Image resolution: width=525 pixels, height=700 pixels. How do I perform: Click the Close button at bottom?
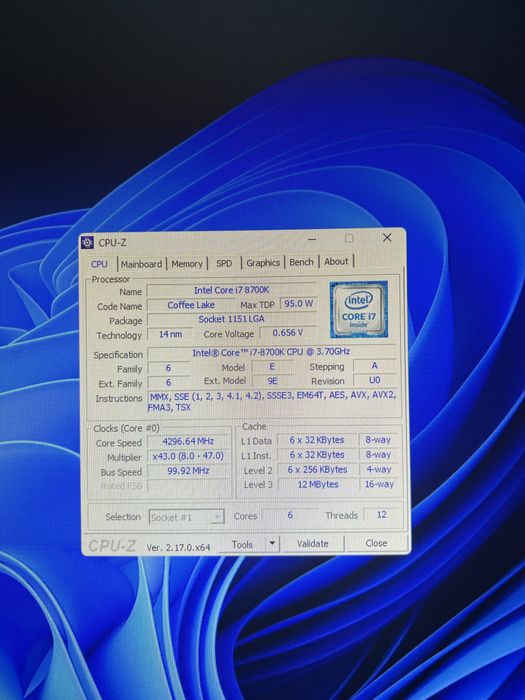[x=376, y=543]
